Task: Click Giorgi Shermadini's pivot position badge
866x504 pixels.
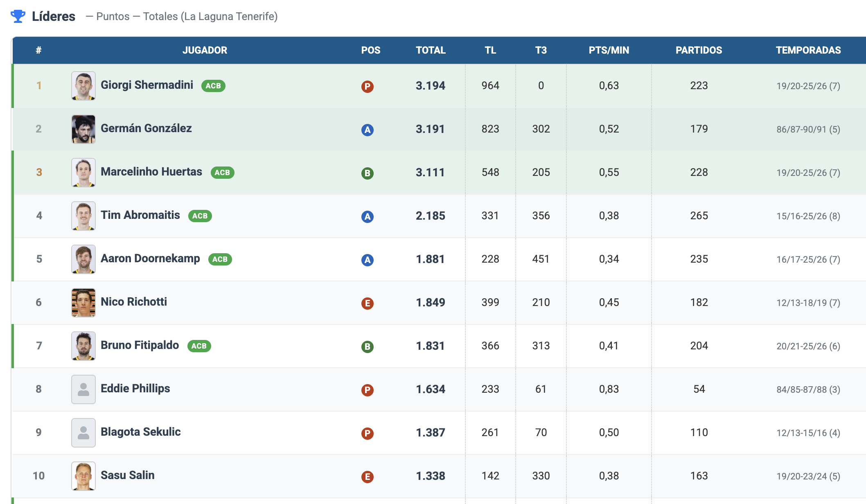Action: coord(367,86)
